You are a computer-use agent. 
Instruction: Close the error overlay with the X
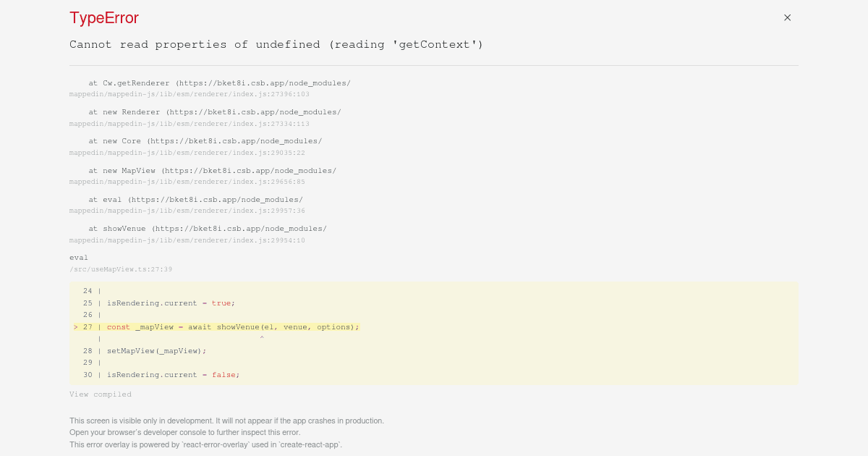tap(787, 17)
